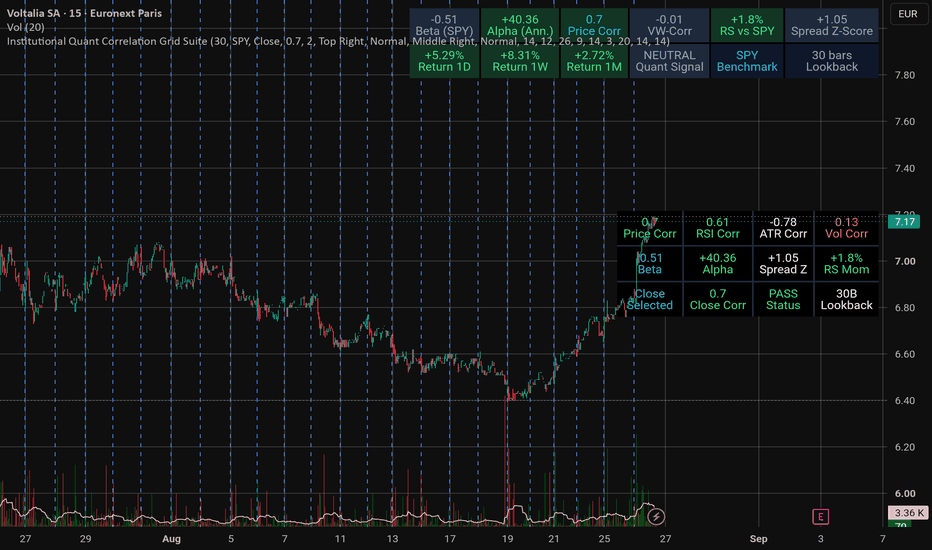Click the lightning bolt replay icon
The height and width of the screenshot is (550, 932).
click(x=656, y=517)
